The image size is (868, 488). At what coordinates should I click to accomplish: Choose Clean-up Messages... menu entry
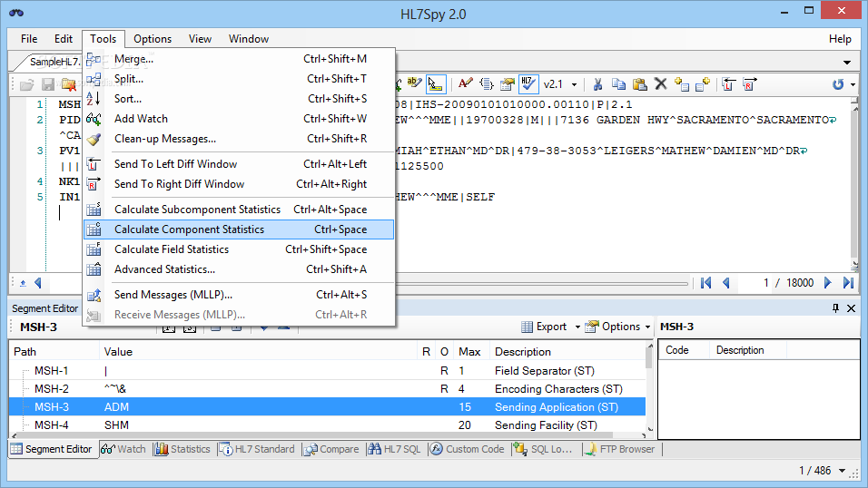(239, 138)
